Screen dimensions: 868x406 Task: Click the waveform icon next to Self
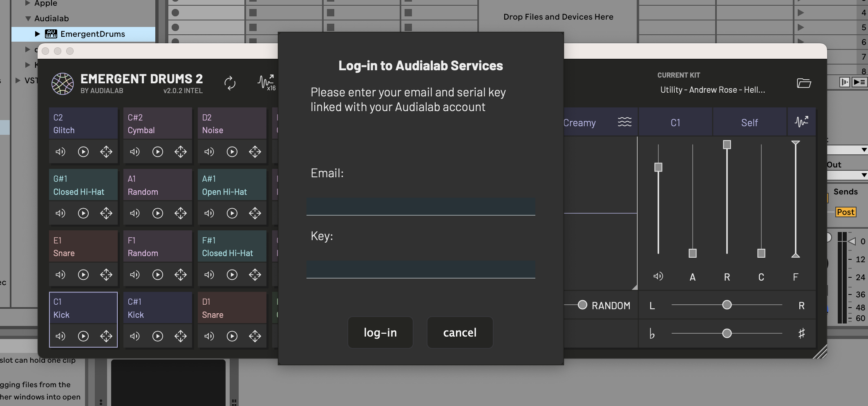[801, 121]
